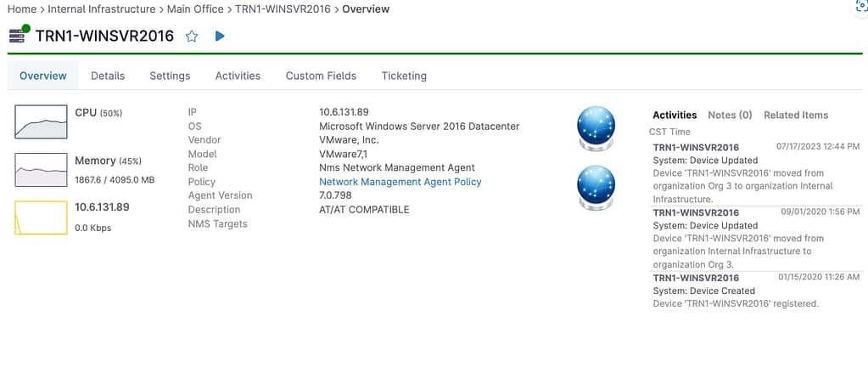
Task: Click the lower blue globe icon
Action: tap(595, 184)
